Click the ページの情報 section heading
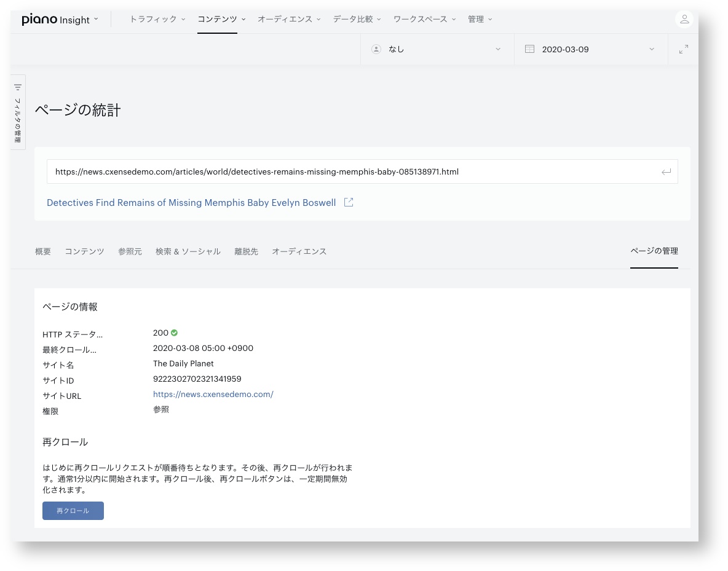Image resolution: width=728 pixels, height=571 pixels. coord(70,307)
